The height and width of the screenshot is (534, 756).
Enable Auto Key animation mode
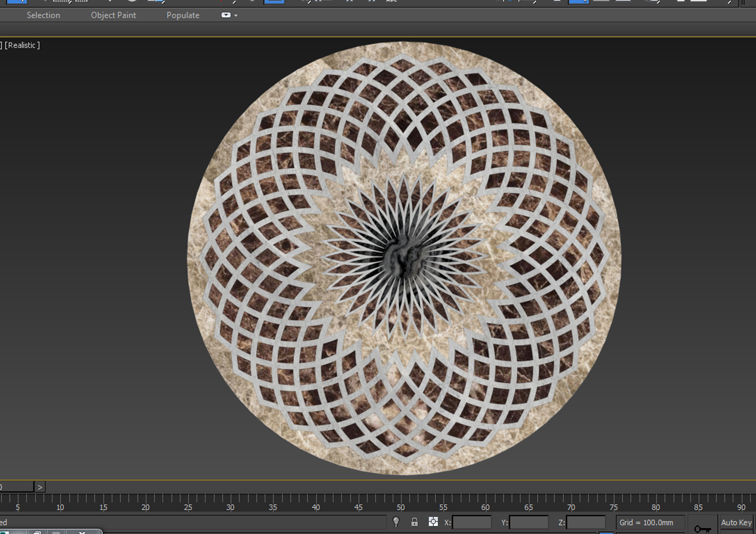[736, 523]
